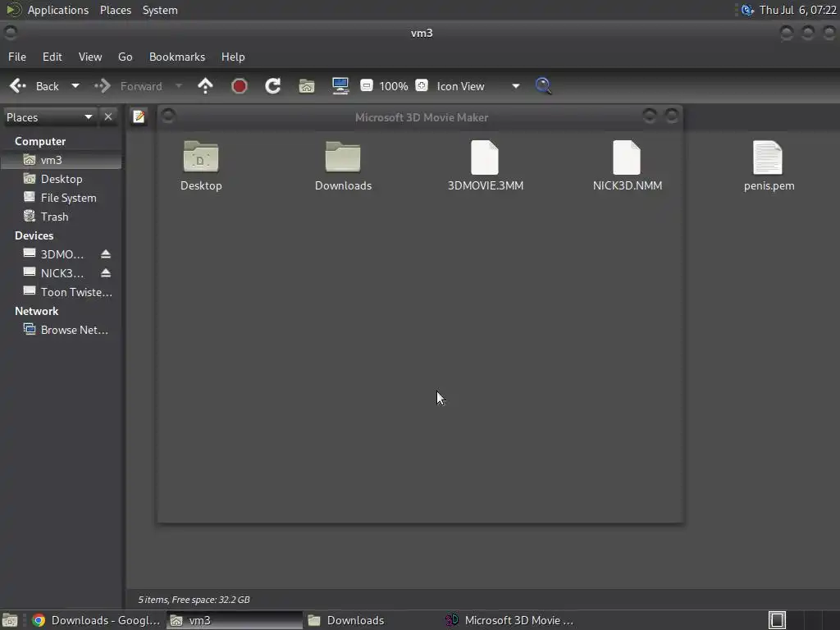Click the Devices section header in sidebar
The width and height of the screenshot is (840, 630).
point(34,235)
